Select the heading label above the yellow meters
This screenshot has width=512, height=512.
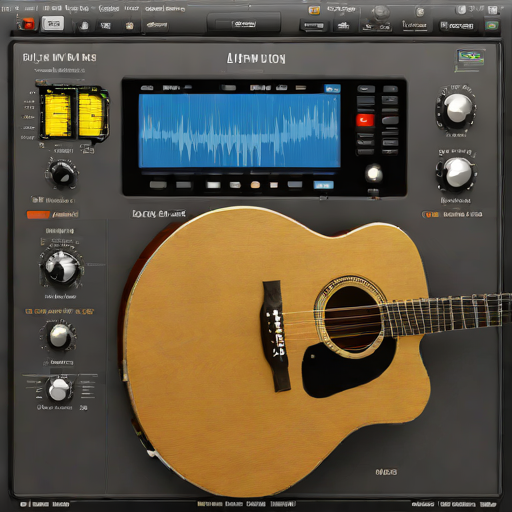click(x=60, y=58)
